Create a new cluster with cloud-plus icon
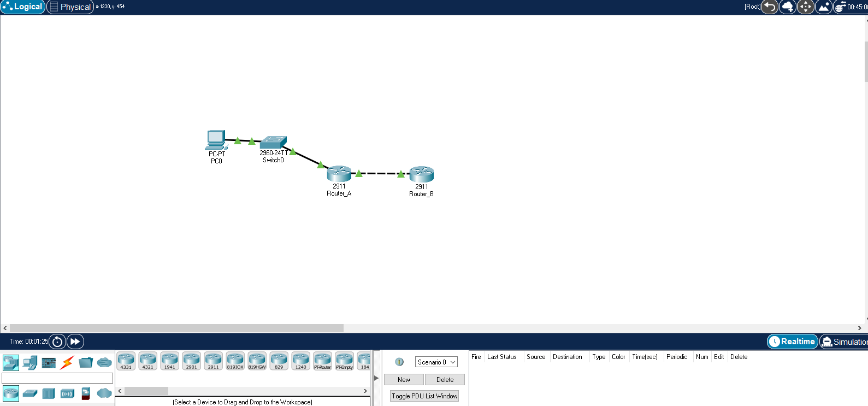The height and width of the screenshot is (406, 868). pos(788,7)
